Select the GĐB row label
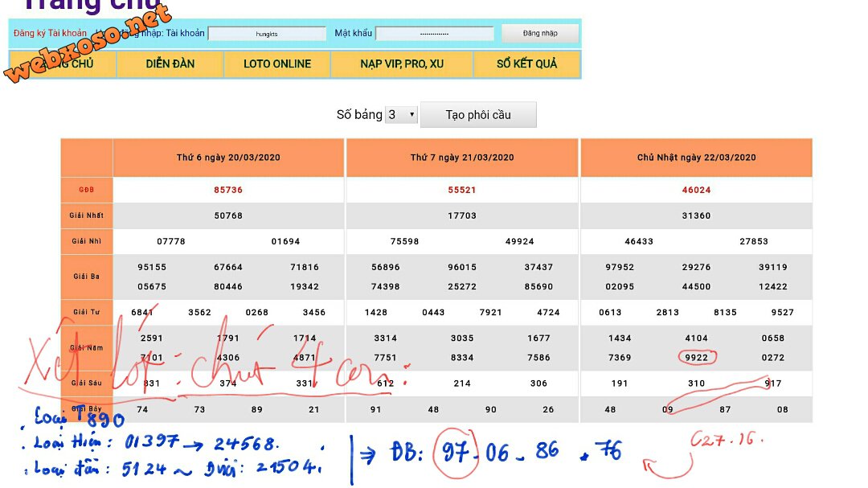 [86, 190]
